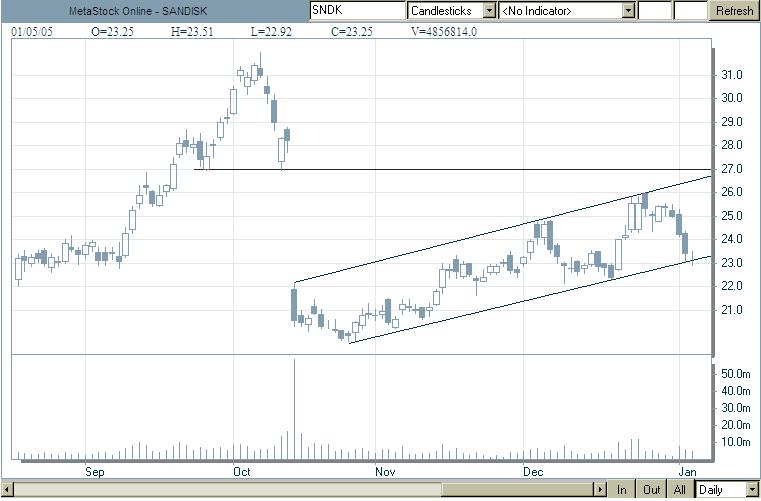Click the C=23.25 close value
The width and height of the screenshot is (761, 501).
pos(352,32)
